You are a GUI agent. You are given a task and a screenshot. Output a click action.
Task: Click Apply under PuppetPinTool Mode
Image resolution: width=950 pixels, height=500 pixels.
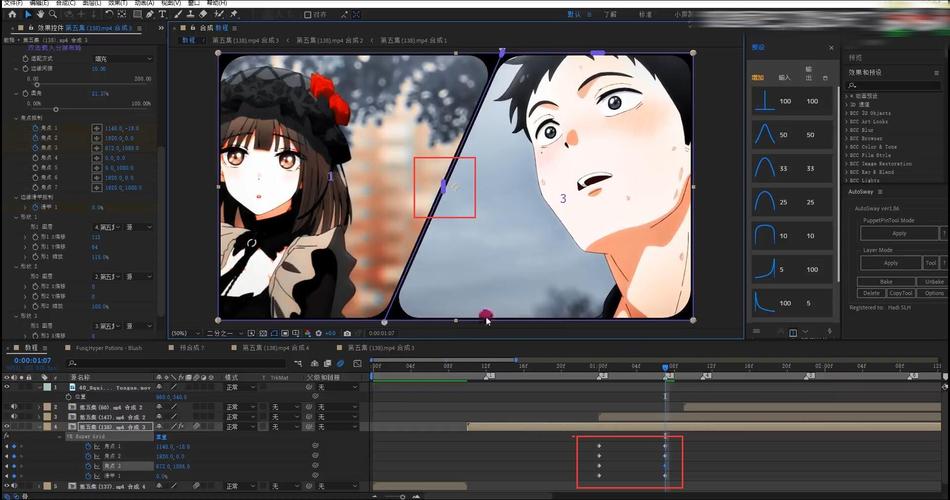(x=899, y=233)
